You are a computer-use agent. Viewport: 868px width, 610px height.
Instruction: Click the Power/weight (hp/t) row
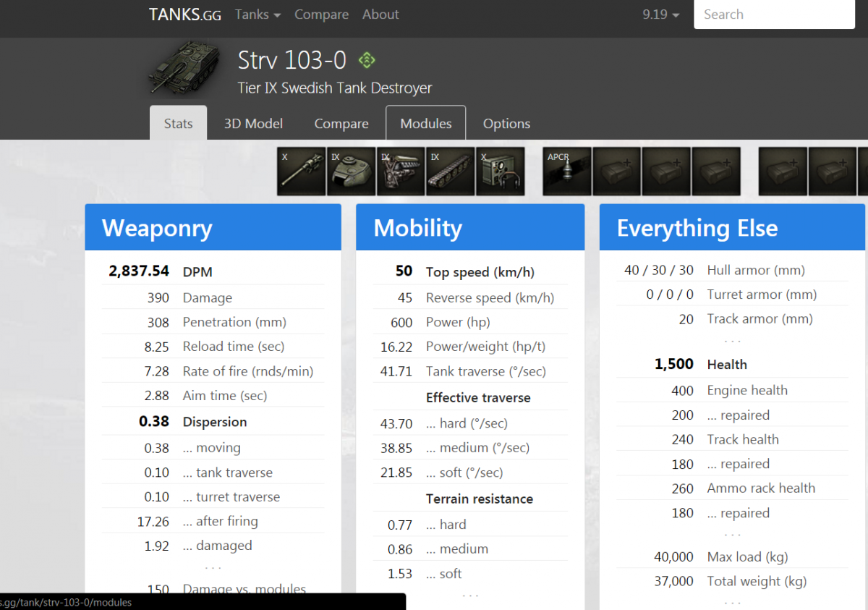(x=470, y=347)
